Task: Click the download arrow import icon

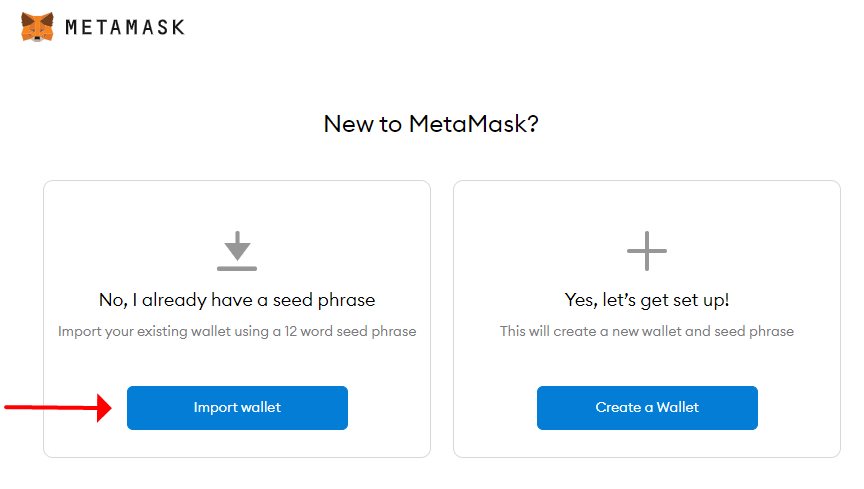Action: [x=237, y=251]
